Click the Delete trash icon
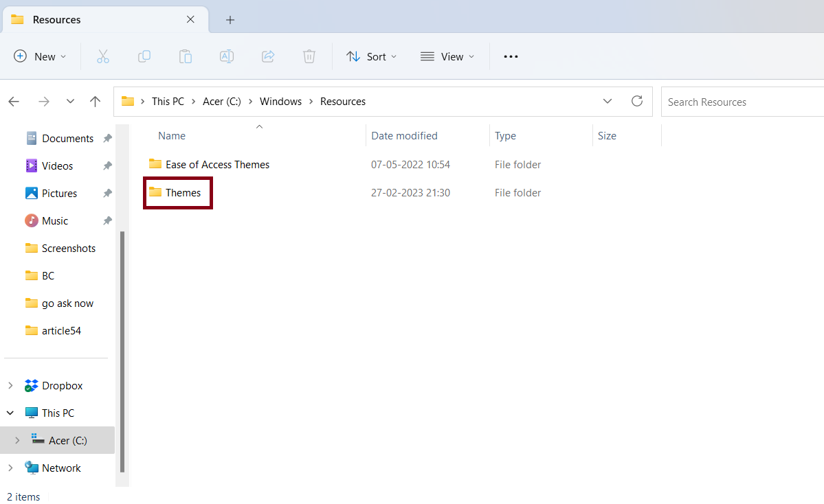Viewport: 824px width, 504px height. (309, 56)
